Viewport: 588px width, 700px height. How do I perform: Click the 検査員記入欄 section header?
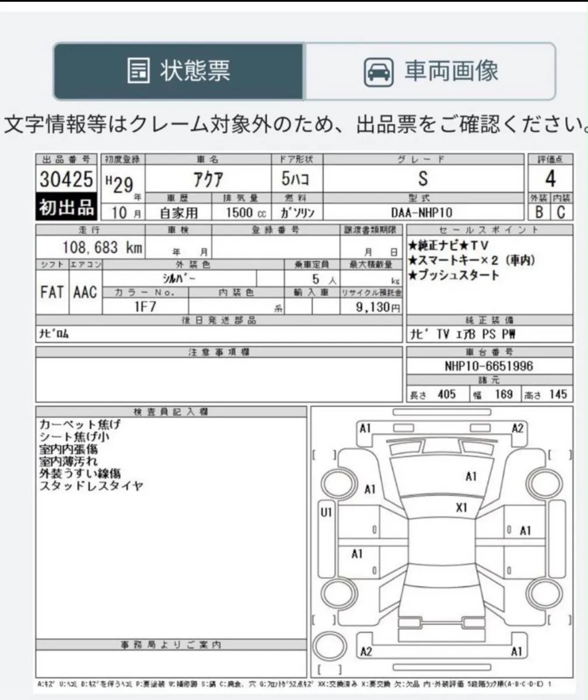(x=171, y=412)
